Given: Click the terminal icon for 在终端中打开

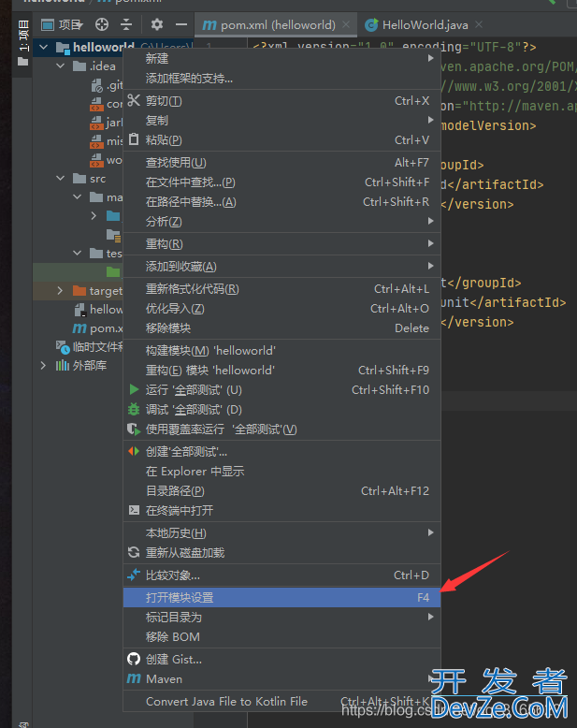Looking at the screenshot, I should tap(134, 510).
